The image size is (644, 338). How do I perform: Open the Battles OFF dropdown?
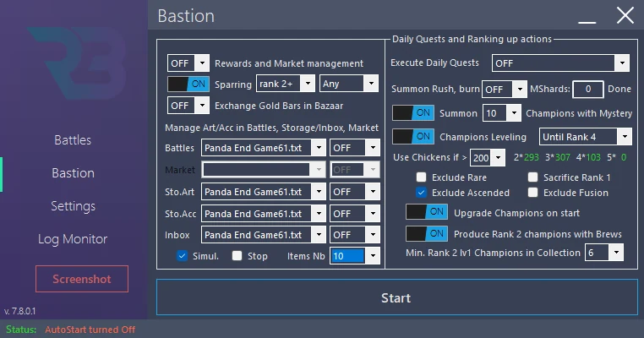[355, 148]
